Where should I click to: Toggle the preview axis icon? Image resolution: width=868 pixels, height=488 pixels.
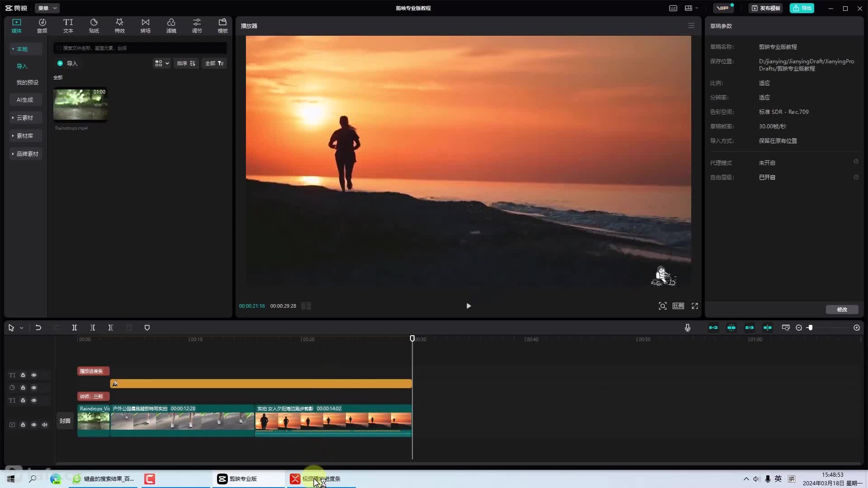click(768, 328)
